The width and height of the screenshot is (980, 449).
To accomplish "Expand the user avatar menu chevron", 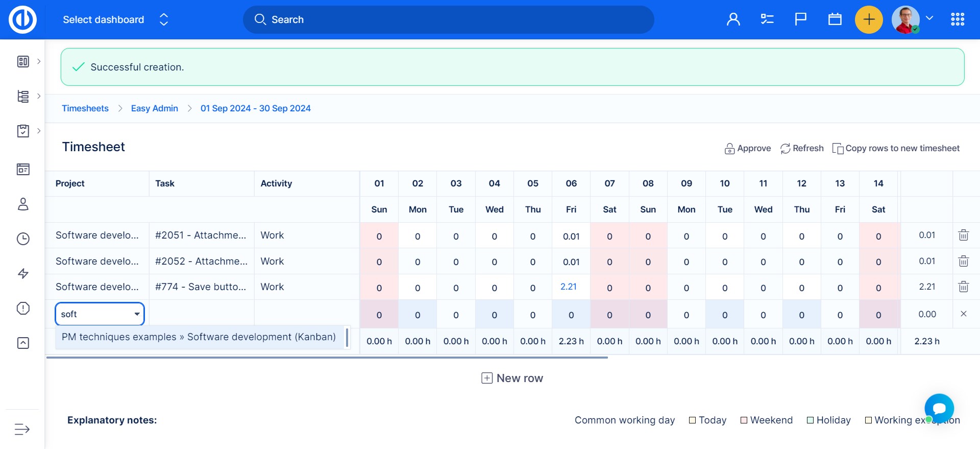I will [x=929, y=18].
